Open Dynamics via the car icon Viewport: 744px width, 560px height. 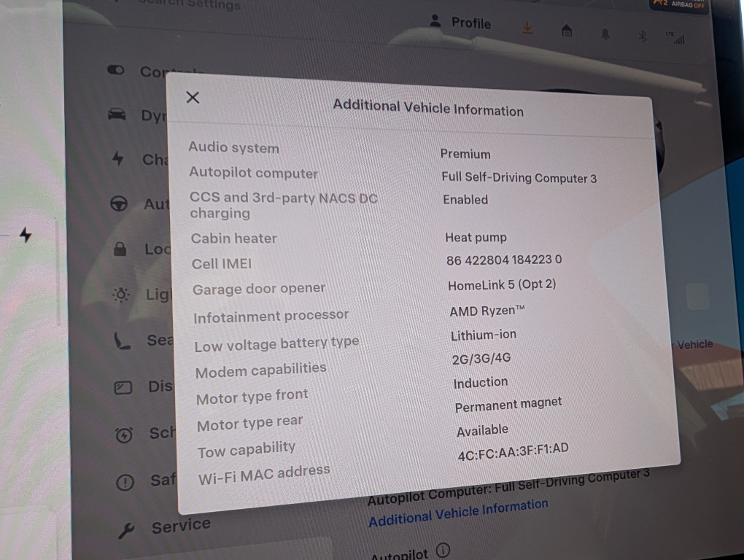click(116, 114)
